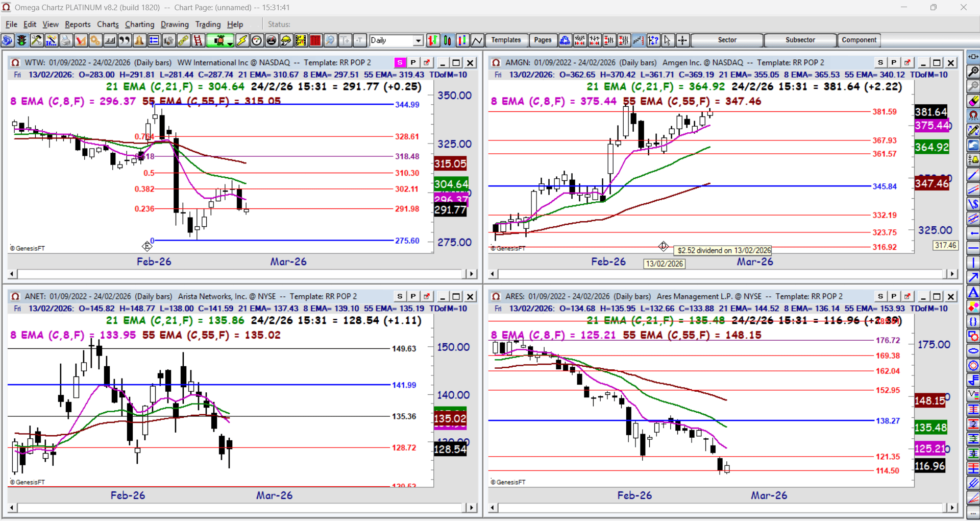Screen dimensions: 980x521
Task: Select the ellipse drawing tool
Action: 973,351
